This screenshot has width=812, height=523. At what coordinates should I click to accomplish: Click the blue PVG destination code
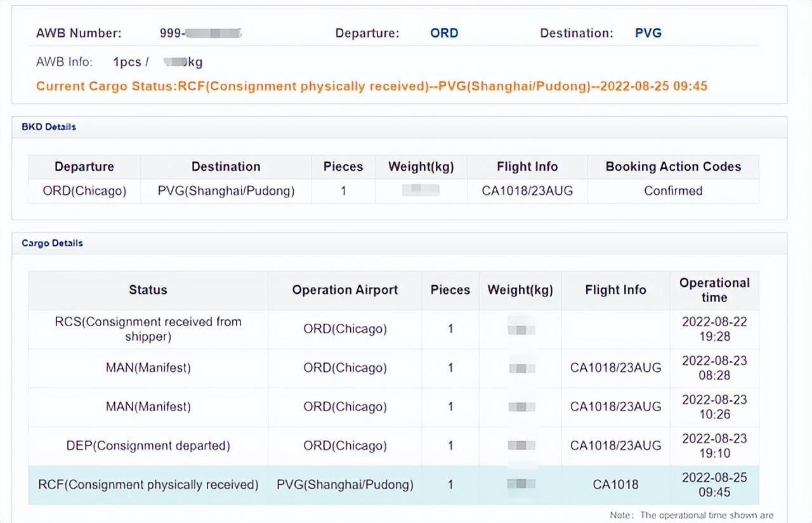(648, 33)
